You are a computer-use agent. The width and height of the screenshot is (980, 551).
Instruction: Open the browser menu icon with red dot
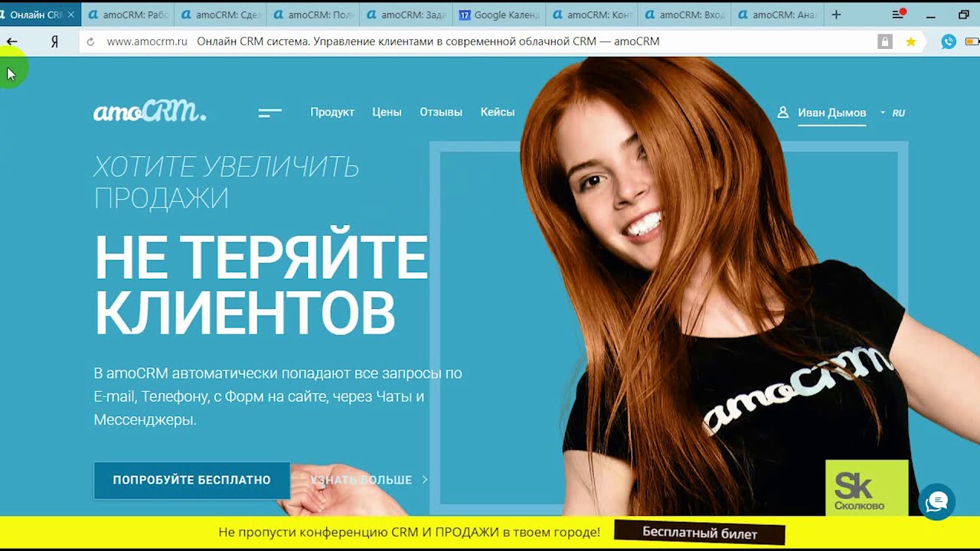(899, 14)
